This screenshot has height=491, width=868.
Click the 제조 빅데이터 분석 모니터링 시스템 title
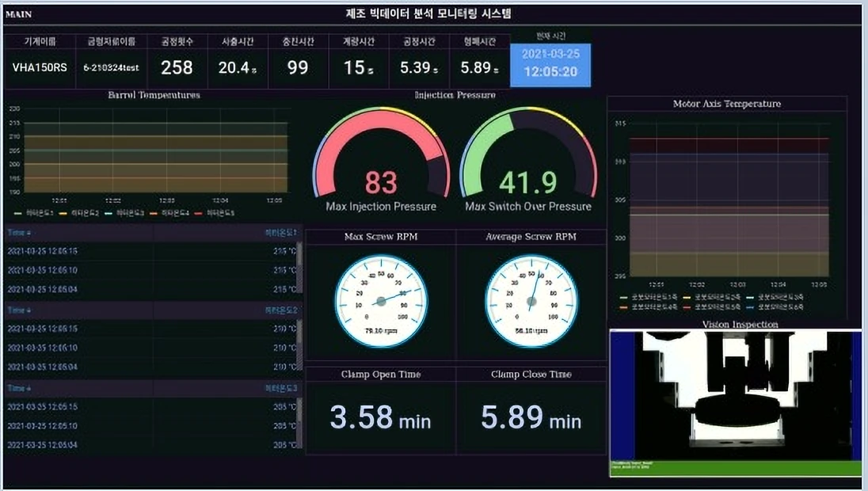[428, 13]
